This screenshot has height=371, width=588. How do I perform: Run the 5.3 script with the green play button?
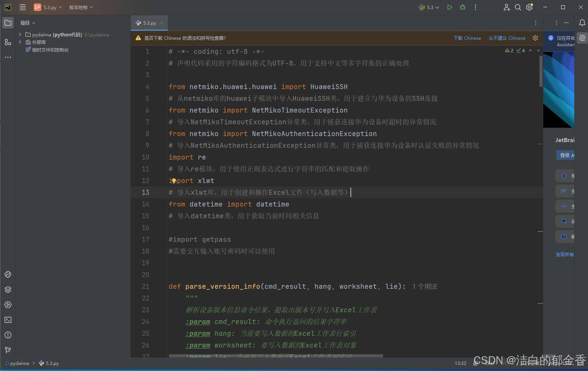450,7
